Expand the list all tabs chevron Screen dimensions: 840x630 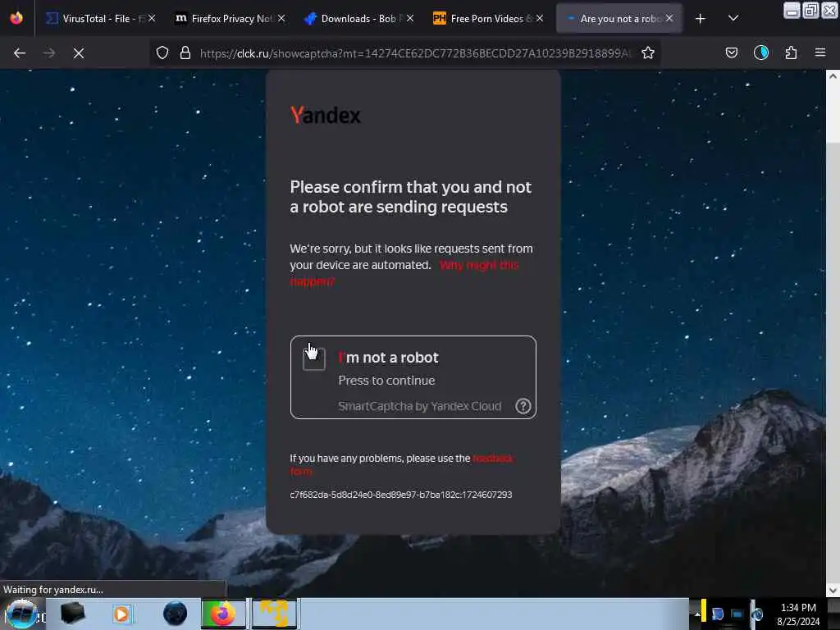733,18
